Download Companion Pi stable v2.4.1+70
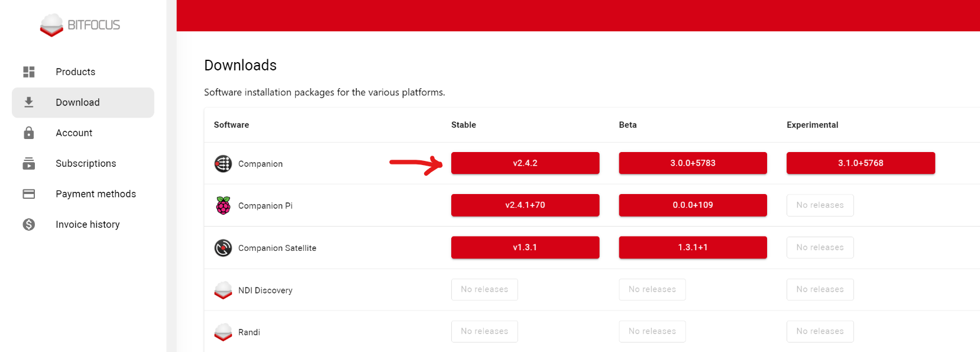 point(525,205)
